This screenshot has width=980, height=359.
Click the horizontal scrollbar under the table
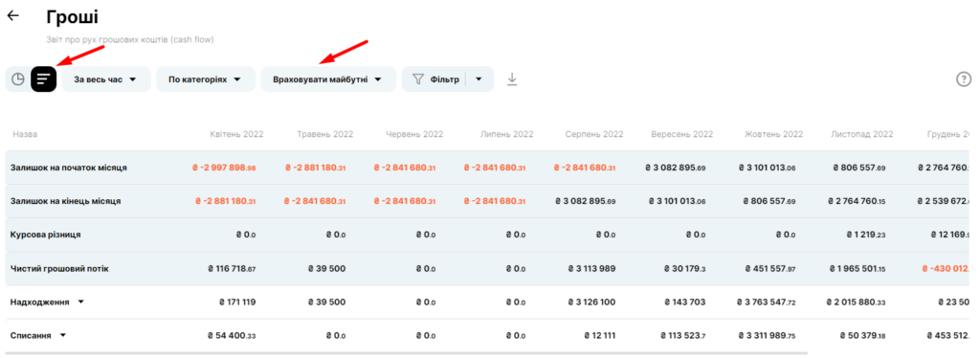[406, 352]
